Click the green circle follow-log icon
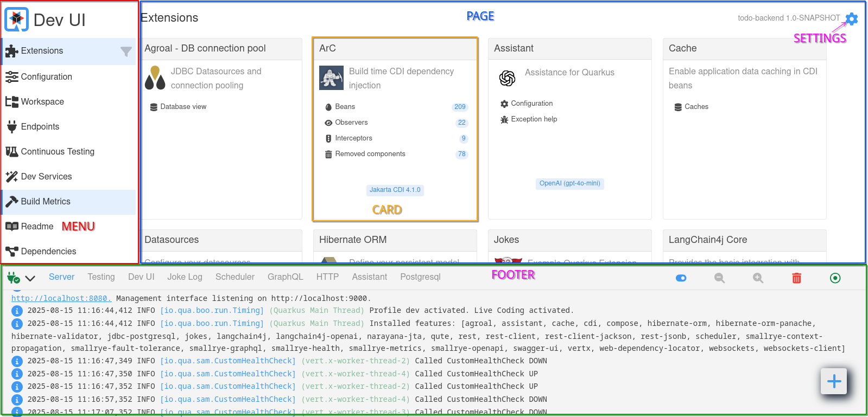This screenshot has width=868, height=417. (835, 278)
